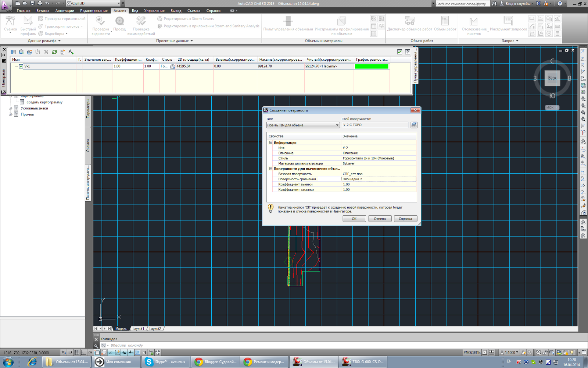Collapse the 'Информация' property group

[271, 143]
